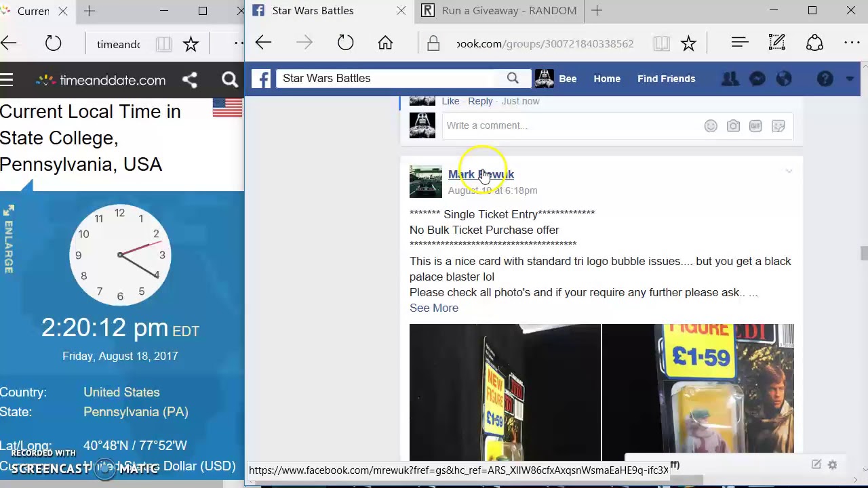The image size is (868, 488).
Task: Click the Write a comment field
Action: (573, 125)
